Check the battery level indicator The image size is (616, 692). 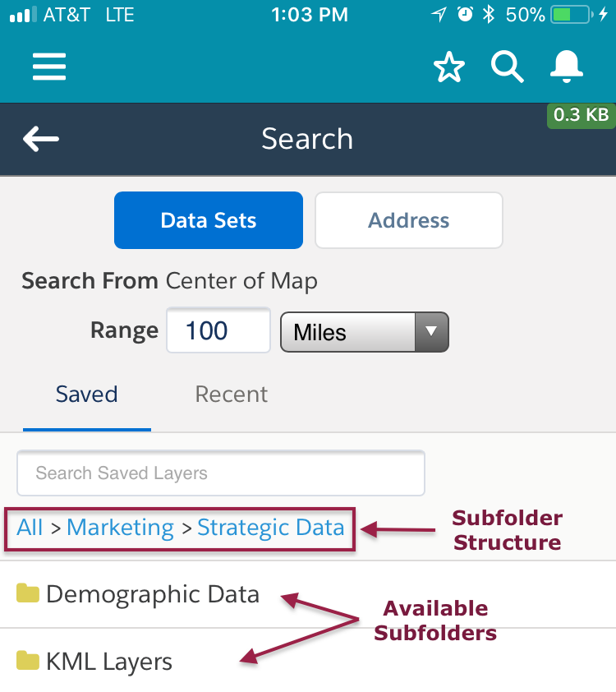569,13
